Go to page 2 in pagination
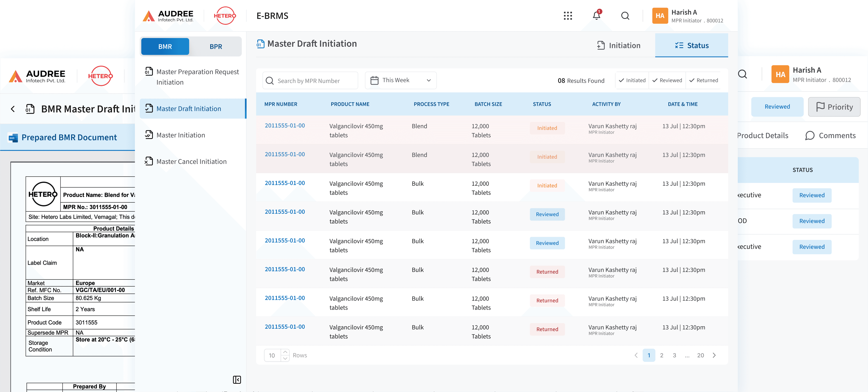 [x=661, y=355]
